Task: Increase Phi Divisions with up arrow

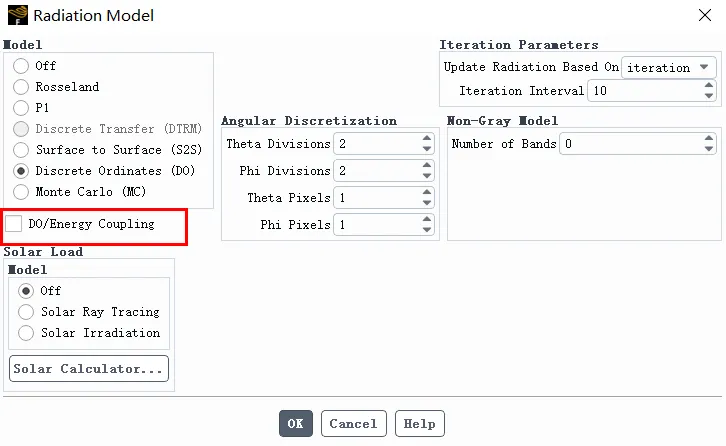Action: pyautogui.click(x=427, y=166)
